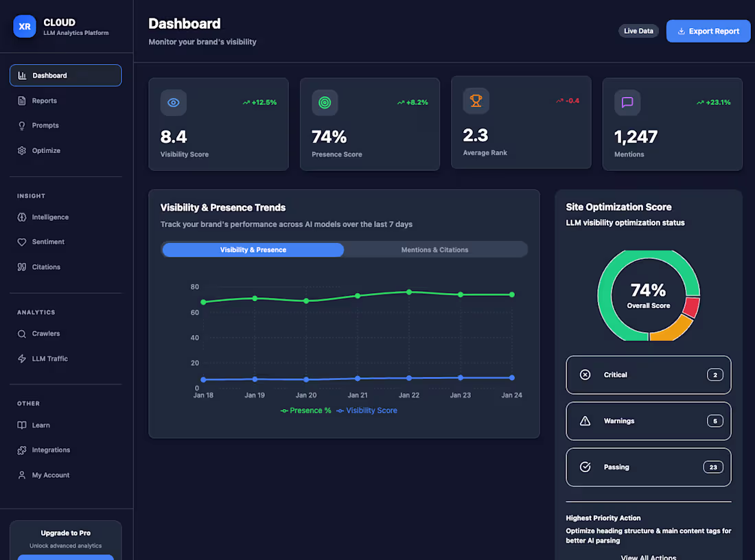The image size is (755, 560).
Task: Open View All Actions link
Action: click(648, 557)
